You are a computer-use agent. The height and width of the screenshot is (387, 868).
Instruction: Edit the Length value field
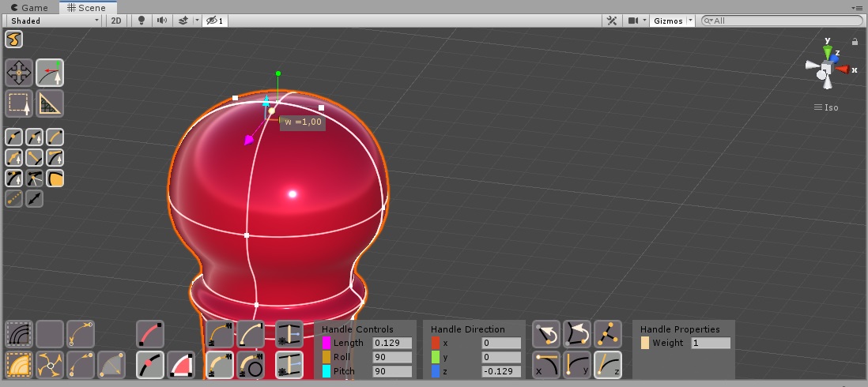pos(392,343)
